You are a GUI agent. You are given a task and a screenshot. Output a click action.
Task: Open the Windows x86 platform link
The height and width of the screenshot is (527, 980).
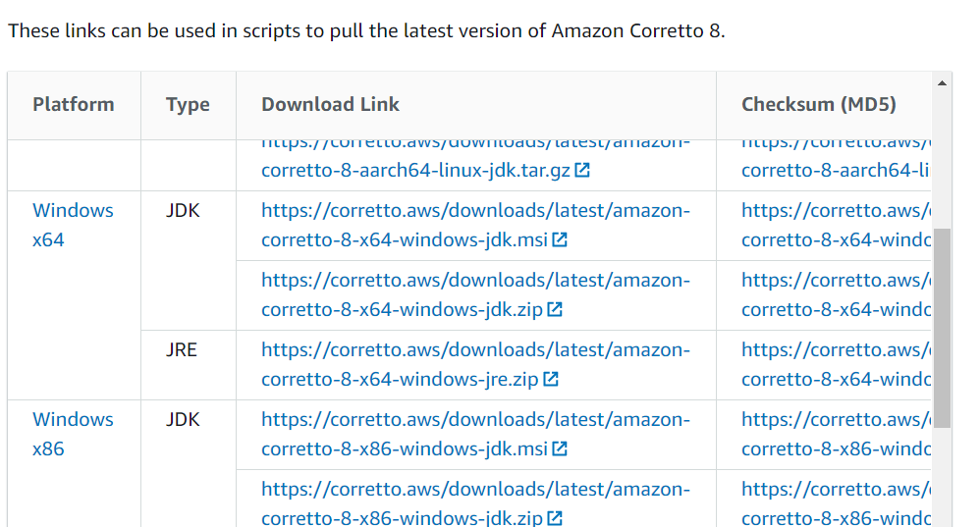click(72, 434)
